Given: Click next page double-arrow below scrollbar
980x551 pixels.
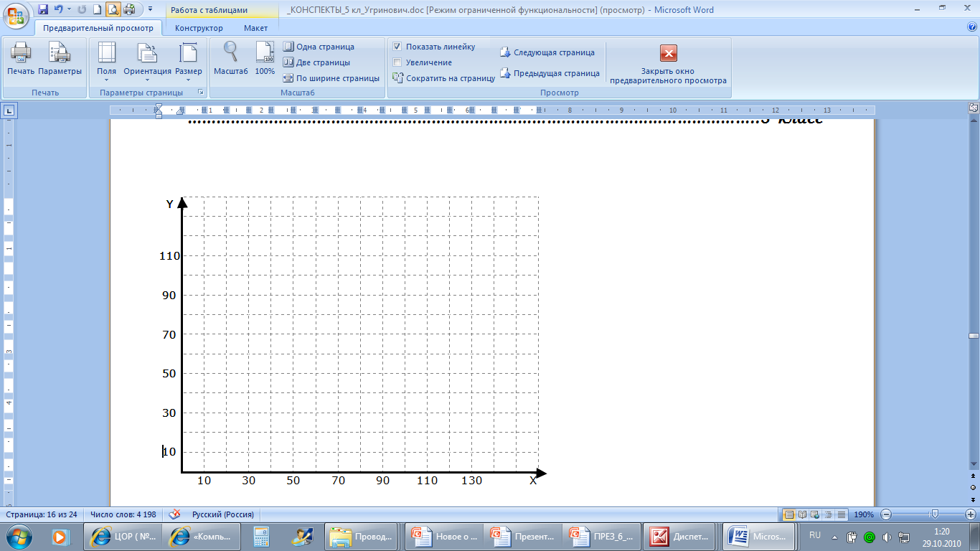Looking at the screenshot, I should coord(974,499).
